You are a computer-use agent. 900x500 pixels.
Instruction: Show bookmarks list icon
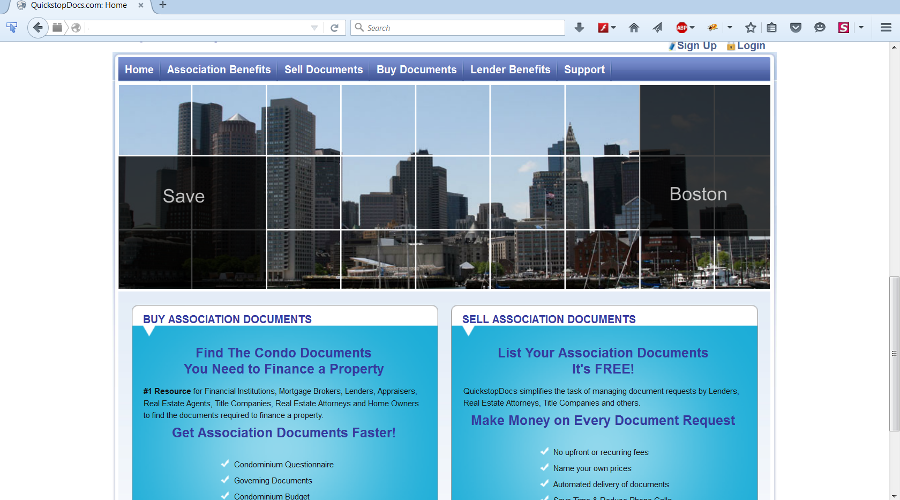pos(772,28)
